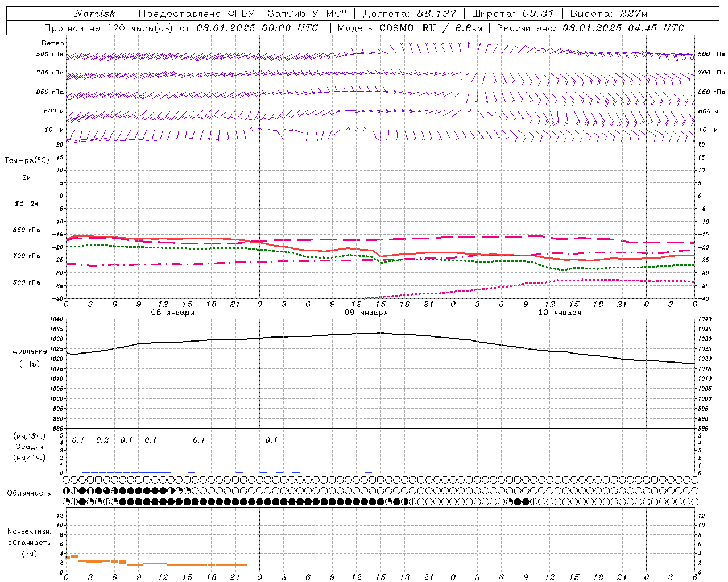Select the '700 гПа' dash-dot temperature legend entry
The height and width of the screenshot is (582, 728).
[x=27, y=256]
